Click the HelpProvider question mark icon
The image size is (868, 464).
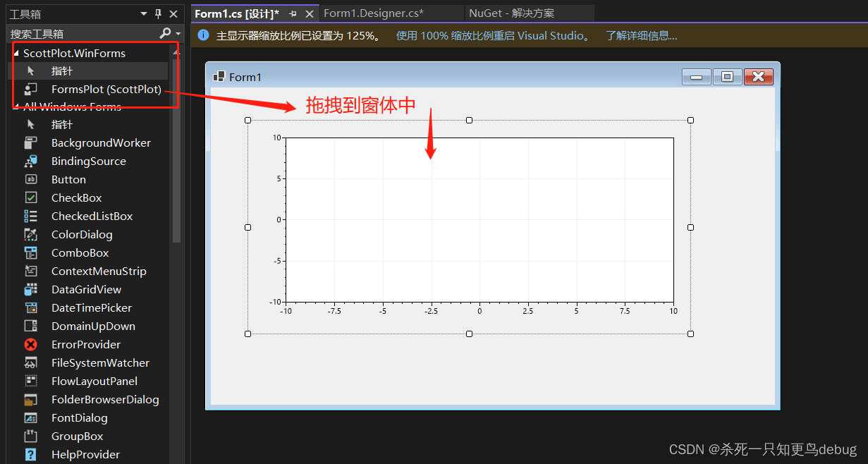tap(31, 455)
